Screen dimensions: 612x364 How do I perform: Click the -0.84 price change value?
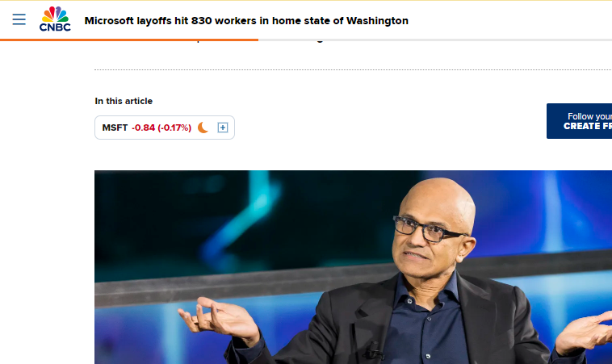point(143,128)
